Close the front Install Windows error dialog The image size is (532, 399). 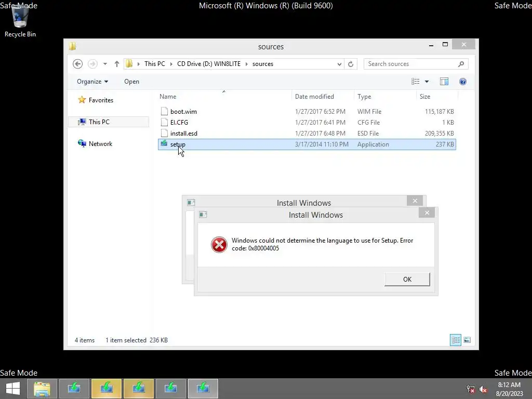(427, 212)
